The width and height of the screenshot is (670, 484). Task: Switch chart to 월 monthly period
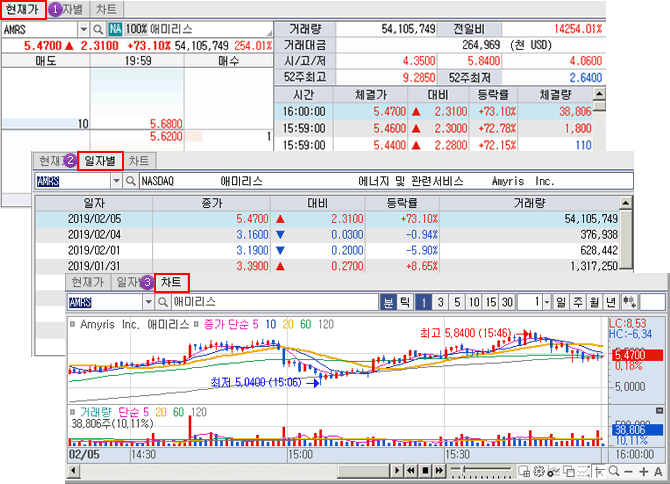point(594,302)
